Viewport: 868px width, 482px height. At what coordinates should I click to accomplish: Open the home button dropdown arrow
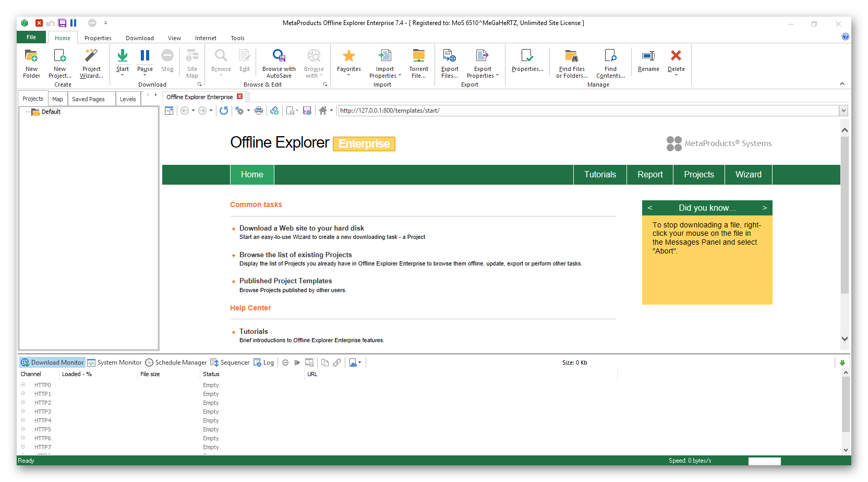pyautogui.click(x=331, y=111)
